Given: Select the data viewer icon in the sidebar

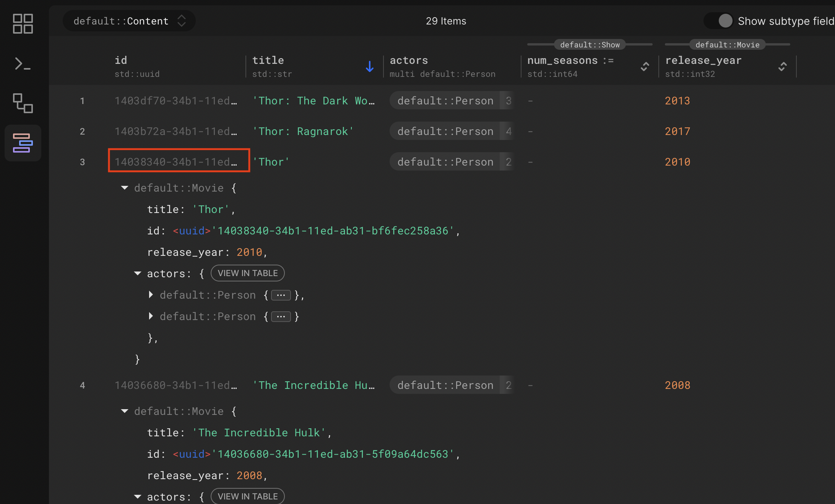Looking at the screenshot, I should pos(23,143).
